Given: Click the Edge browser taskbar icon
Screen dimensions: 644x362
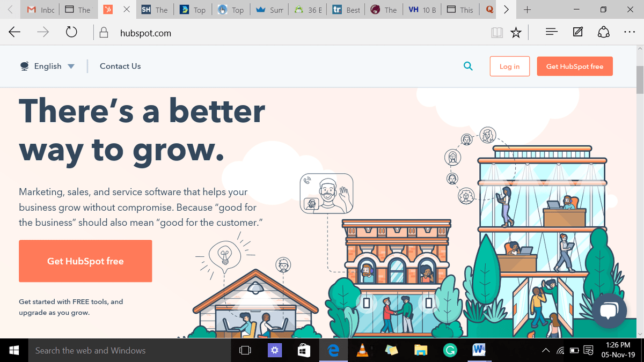Looking at the screenshot, I should click(334, 350).
